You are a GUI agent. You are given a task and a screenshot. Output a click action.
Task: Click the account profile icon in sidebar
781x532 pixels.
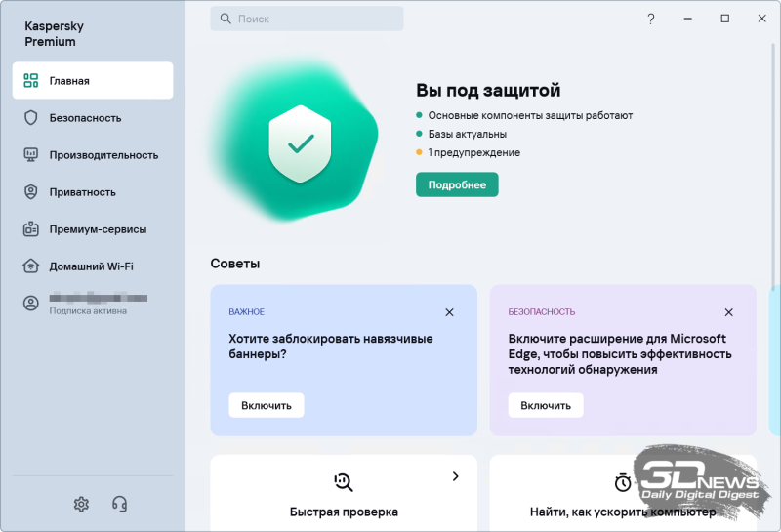30,304
